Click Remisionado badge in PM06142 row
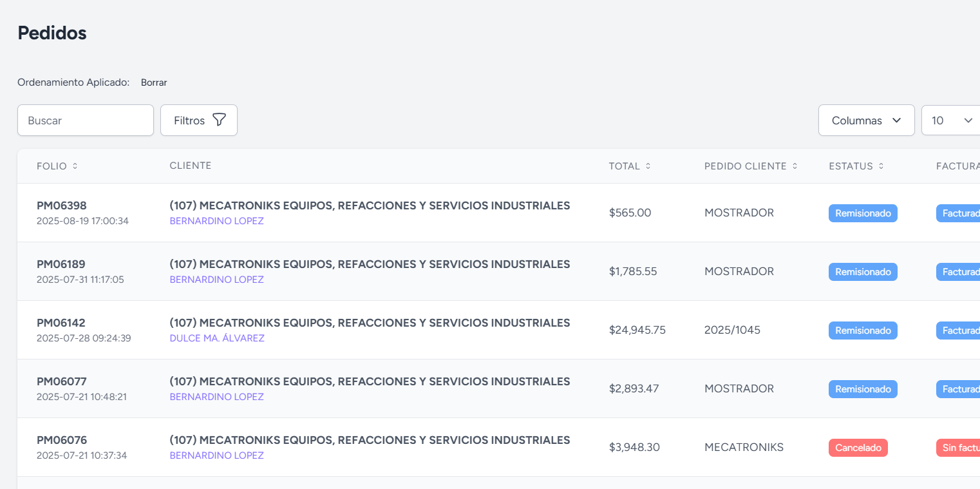Viewport: 980px width, 489px height. [863, 331]
